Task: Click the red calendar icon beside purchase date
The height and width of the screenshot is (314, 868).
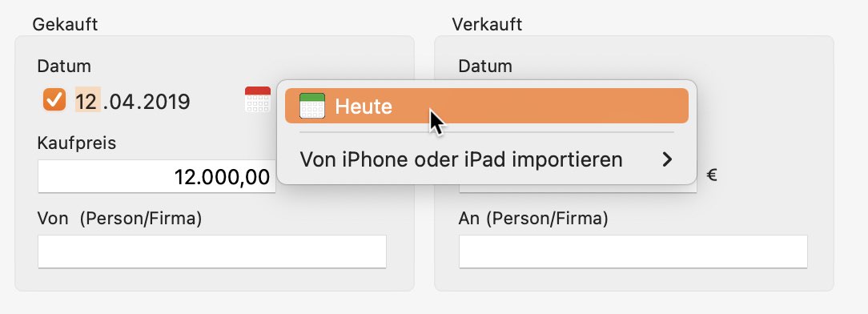Action: click(257, 99)
